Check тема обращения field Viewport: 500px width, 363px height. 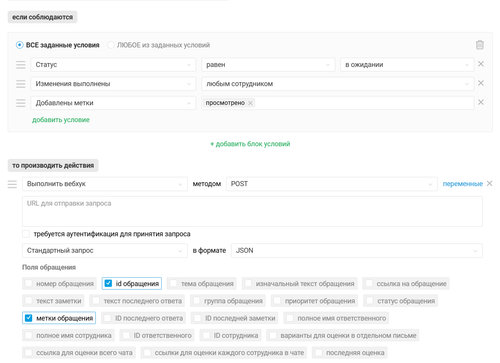pyautogui.click(x=173, y=283)
